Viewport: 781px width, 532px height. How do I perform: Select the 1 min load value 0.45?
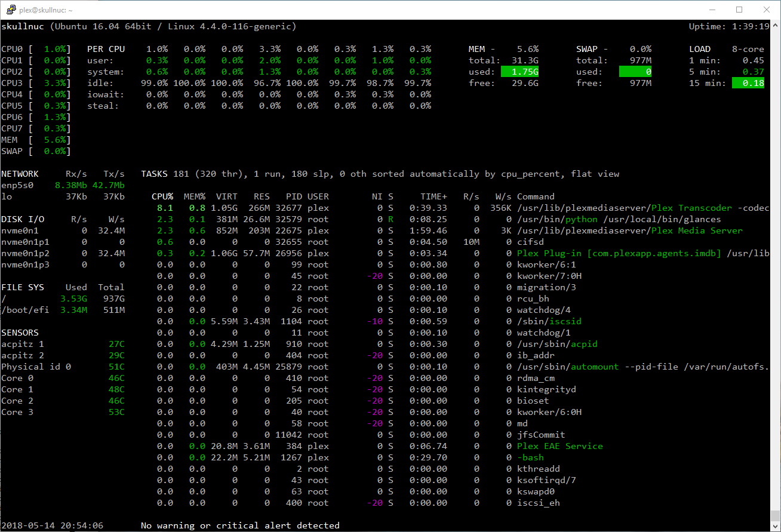point(754,60)
